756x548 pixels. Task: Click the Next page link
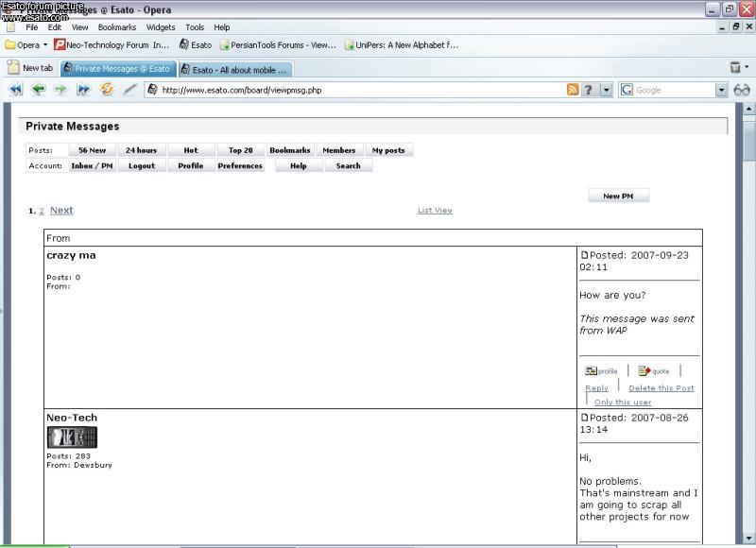(x=61, y=211)
